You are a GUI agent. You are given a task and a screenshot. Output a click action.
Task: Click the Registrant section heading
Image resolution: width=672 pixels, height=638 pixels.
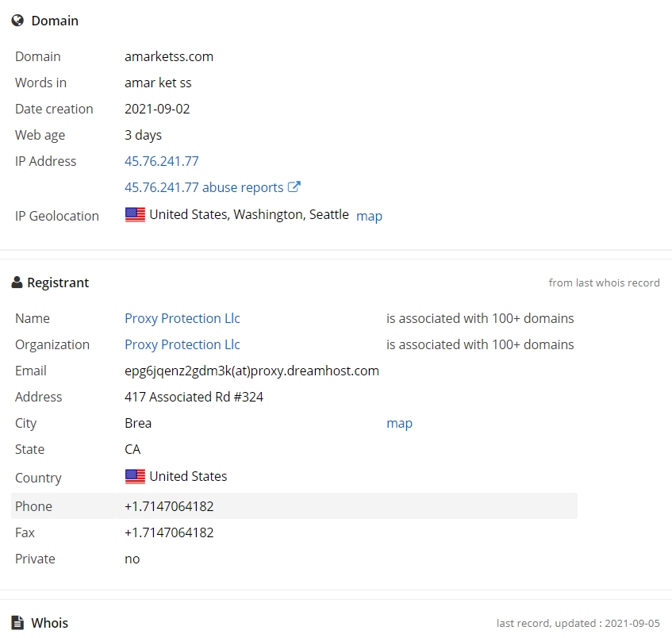coord(58,283)
